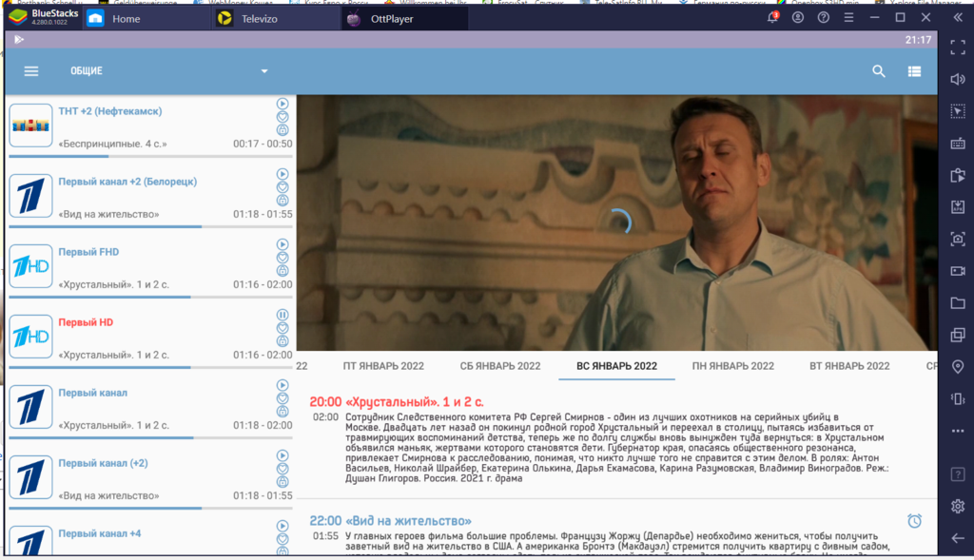
Task: Favorite ТНТ +2 (Нефтекамск) with the heart
Action: coord(282,117)
